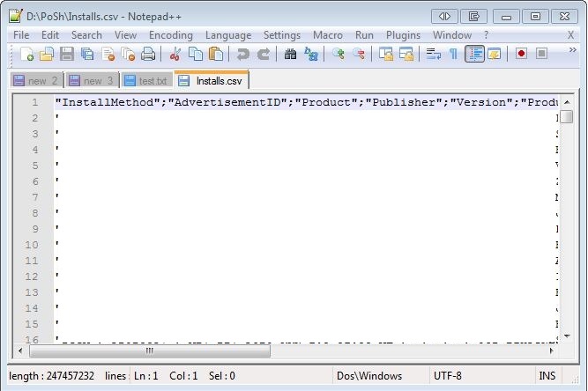
Task: Open the ? help menu
Action: pos(486,35)
